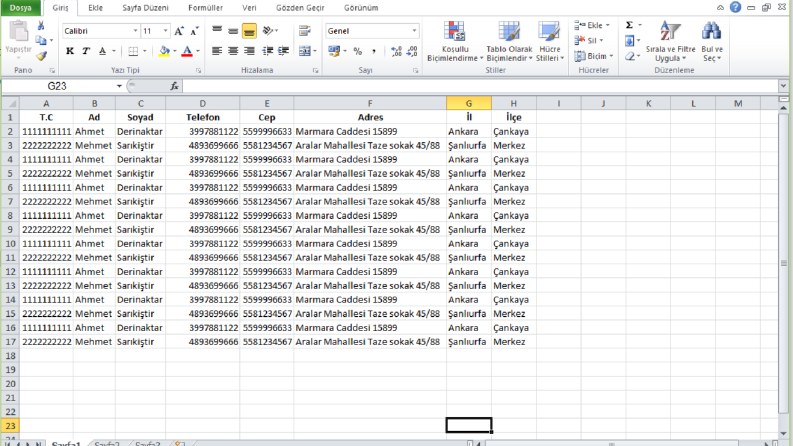793x446 pixels.
Task: Click the Format Painter brush icon
Action: (x=41, y=56)
